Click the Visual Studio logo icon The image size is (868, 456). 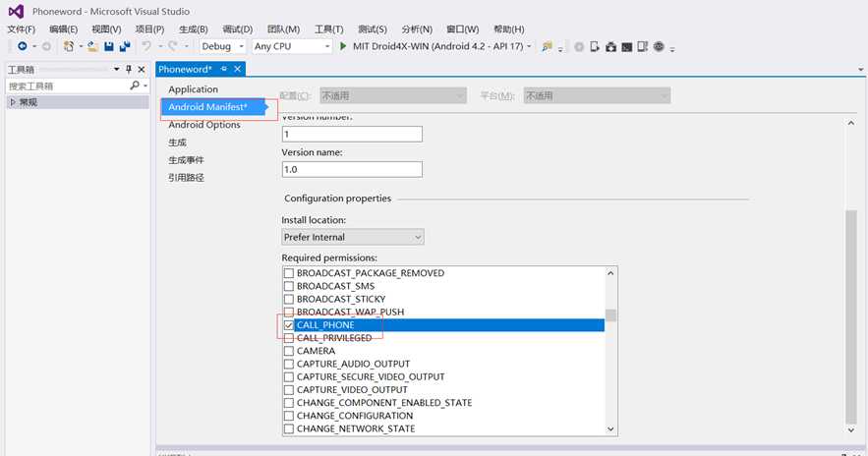tap(16, 11)
